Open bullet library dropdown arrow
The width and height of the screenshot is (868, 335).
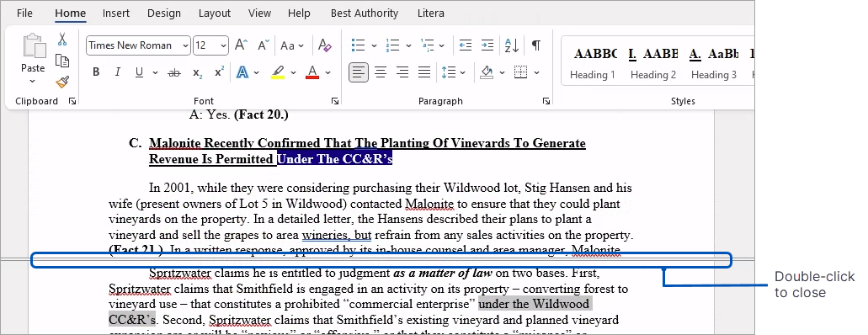pyautogui.click(x=374, y=45)
